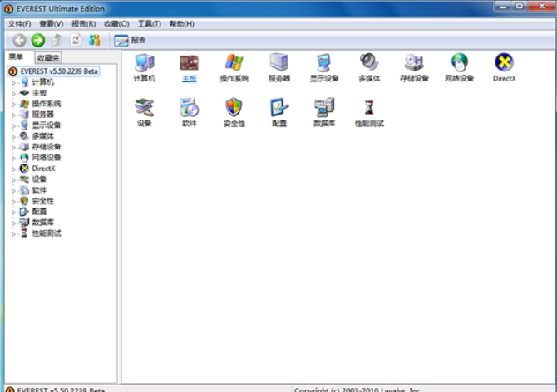557x392 pixels.
Task: Click the Up level toolbar button
Action: pyautogui.click(x=57, y=40)
